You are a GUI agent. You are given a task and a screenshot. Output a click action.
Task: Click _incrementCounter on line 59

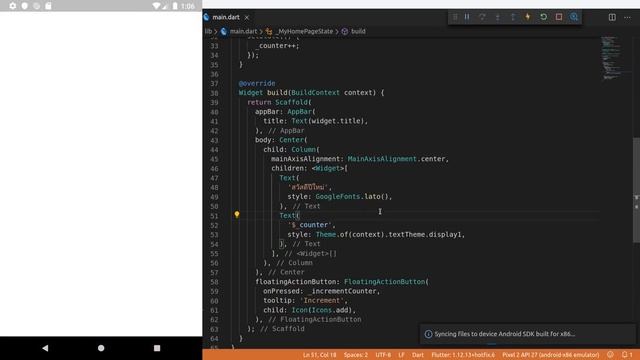tap(342, 291)
